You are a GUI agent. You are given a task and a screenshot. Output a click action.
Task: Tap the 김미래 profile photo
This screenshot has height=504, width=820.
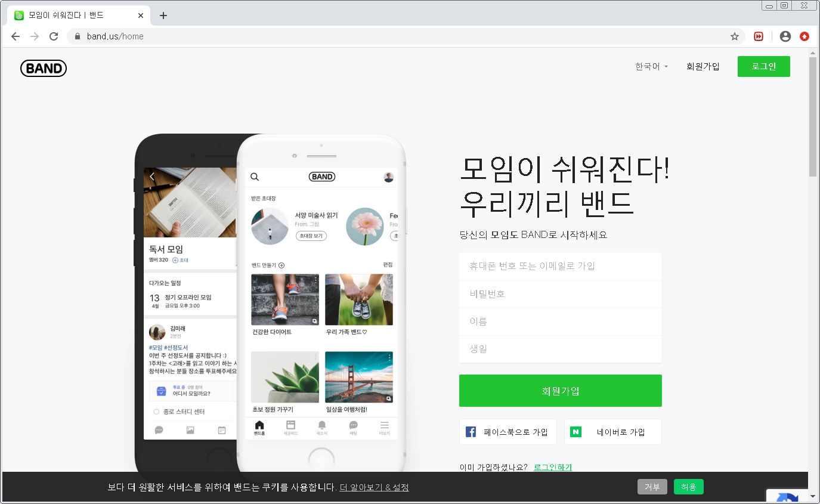pyautogui.click(x=157, y=332)
